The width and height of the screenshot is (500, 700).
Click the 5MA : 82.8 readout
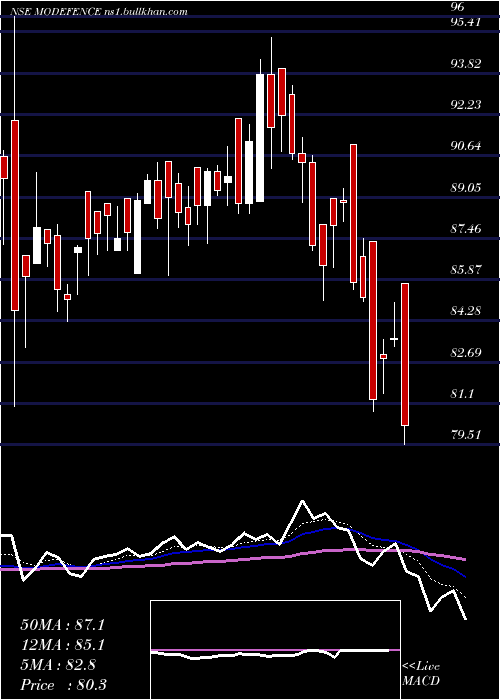58,665
